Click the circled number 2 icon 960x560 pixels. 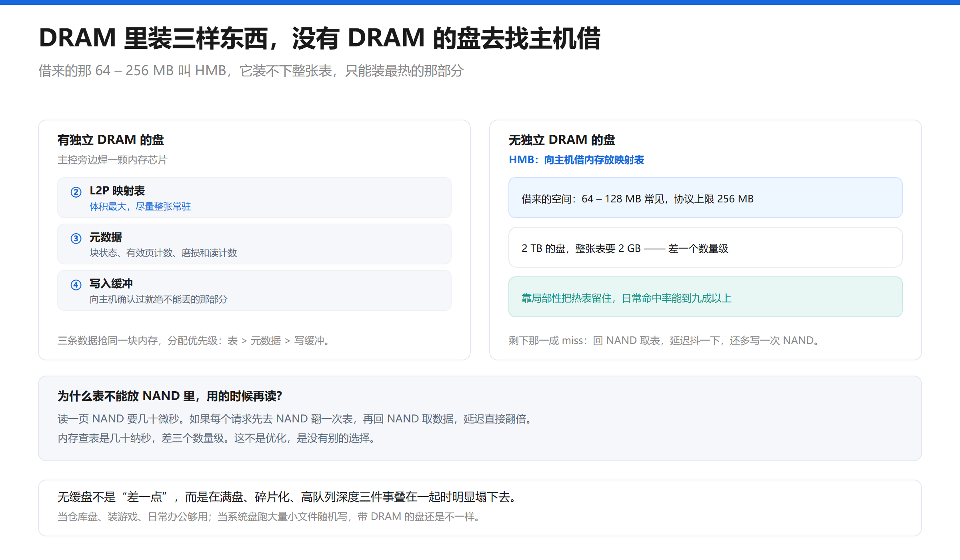click(76, 192)
